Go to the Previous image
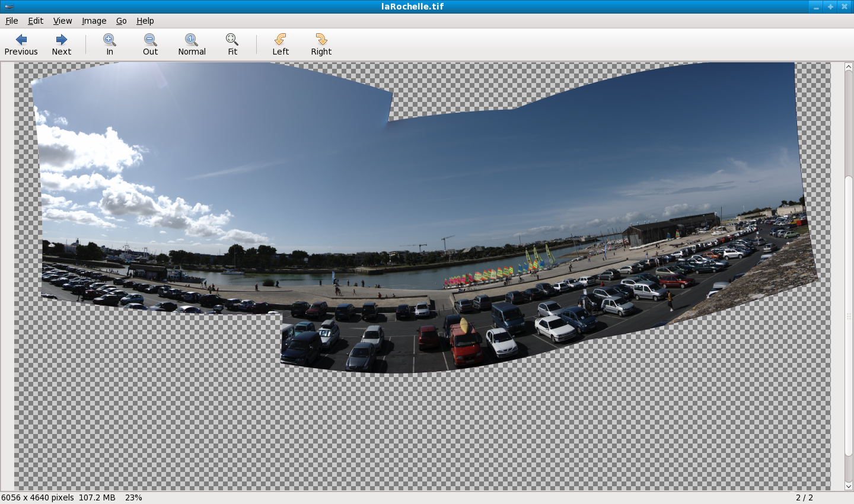Screen dimensions: 854x504 21,44
